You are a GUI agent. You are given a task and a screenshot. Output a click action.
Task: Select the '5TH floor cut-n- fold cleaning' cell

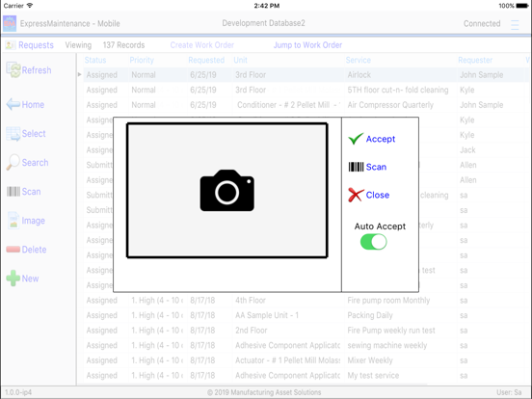pos(401,90)
